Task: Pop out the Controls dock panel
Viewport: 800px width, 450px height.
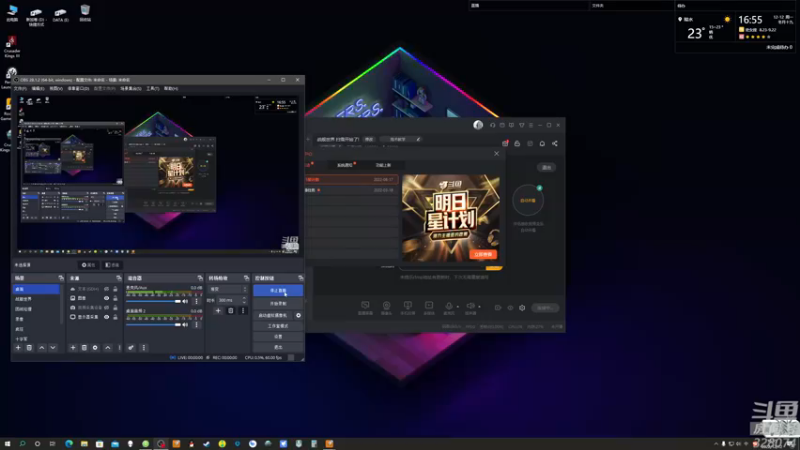Action: [x=301, y=278]
